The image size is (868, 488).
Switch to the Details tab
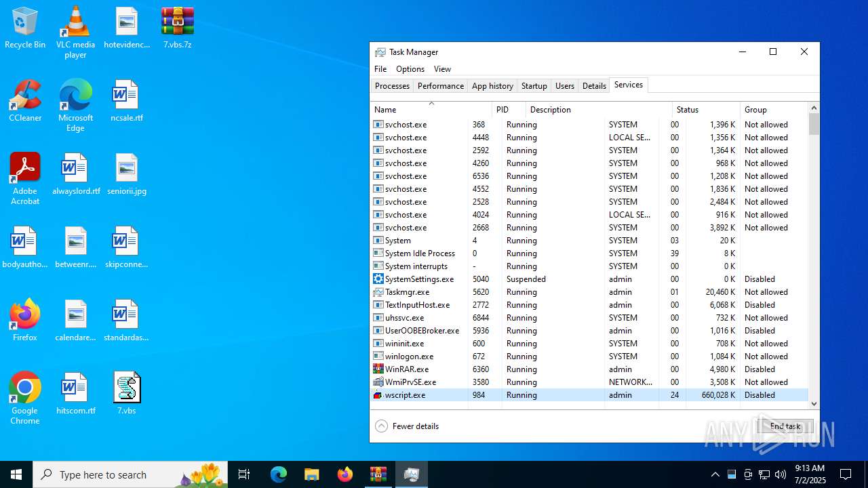(594, 86)
